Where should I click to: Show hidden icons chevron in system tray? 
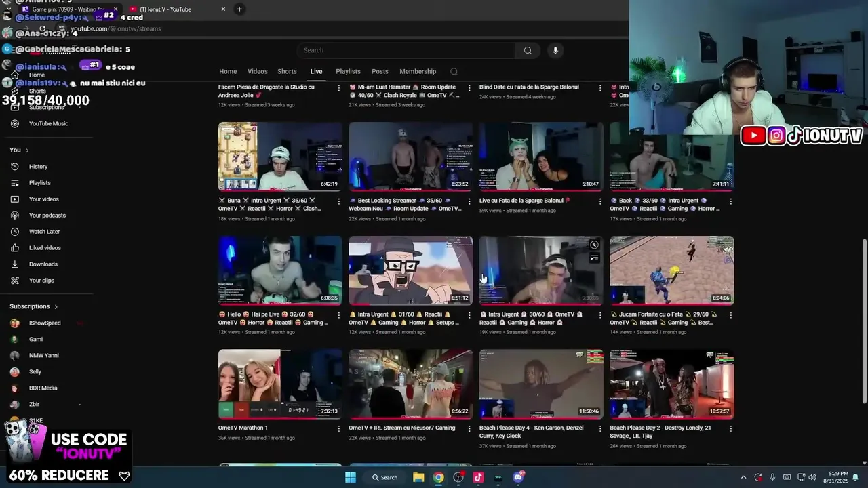(x=743, y=477)
